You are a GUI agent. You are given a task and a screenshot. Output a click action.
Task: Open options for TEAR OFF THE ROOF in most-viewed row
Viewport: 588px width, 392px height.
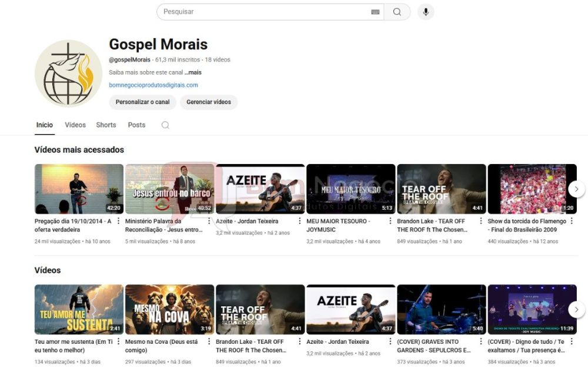pyautogui.click(x=481, y=221)
